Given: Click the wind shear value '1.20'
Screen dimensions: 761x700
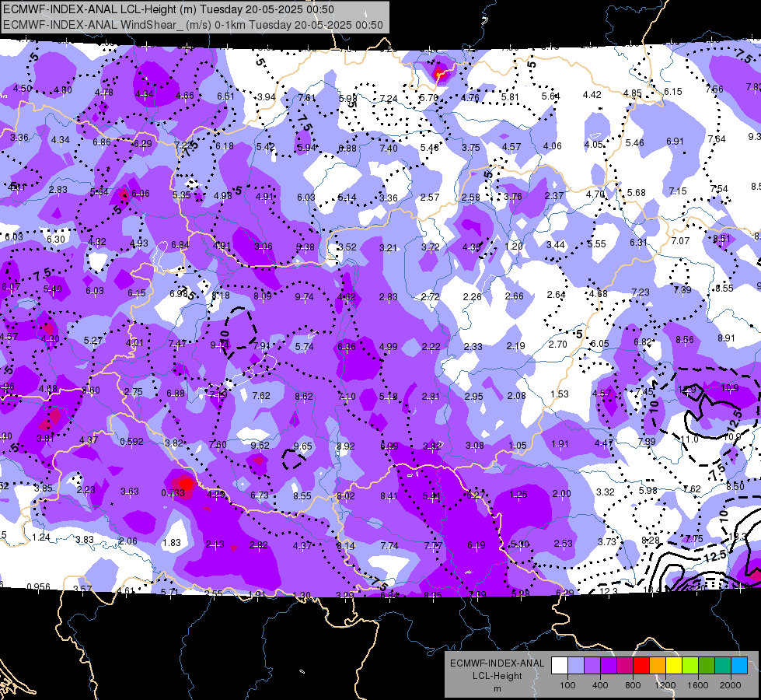Looking at the screenshot, I should coord(514,247).
